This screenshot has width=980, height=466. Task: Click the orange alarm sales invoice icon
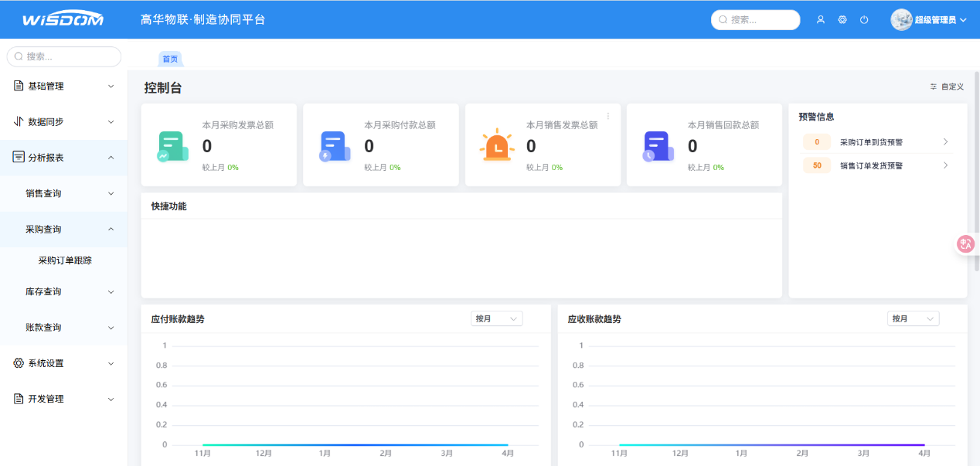(497, 145)
